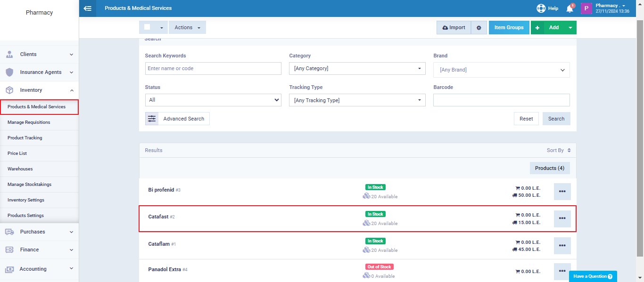
Task: Open Inventory Settings
Action: pos(39,200)
